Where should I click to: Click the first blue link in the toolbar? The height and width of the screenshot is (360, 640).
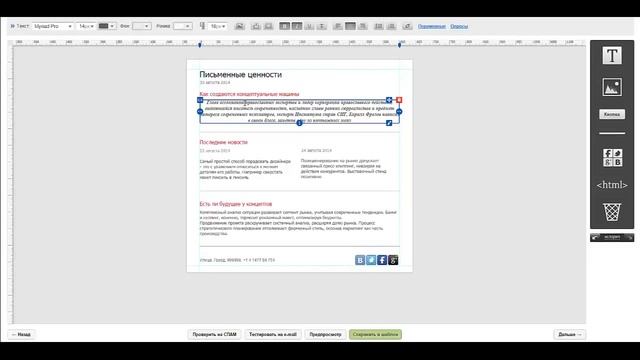[x=431, y=27]
